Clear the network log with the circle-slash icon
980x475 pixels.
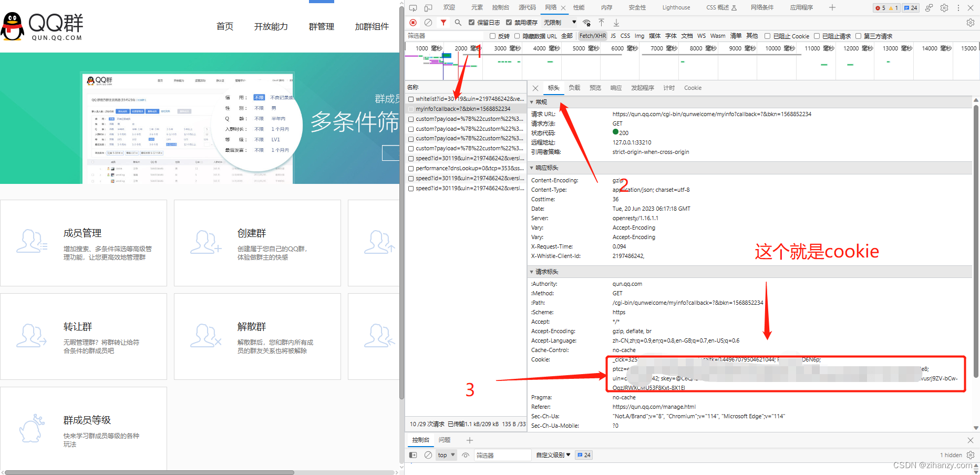(x=428, y=23)
